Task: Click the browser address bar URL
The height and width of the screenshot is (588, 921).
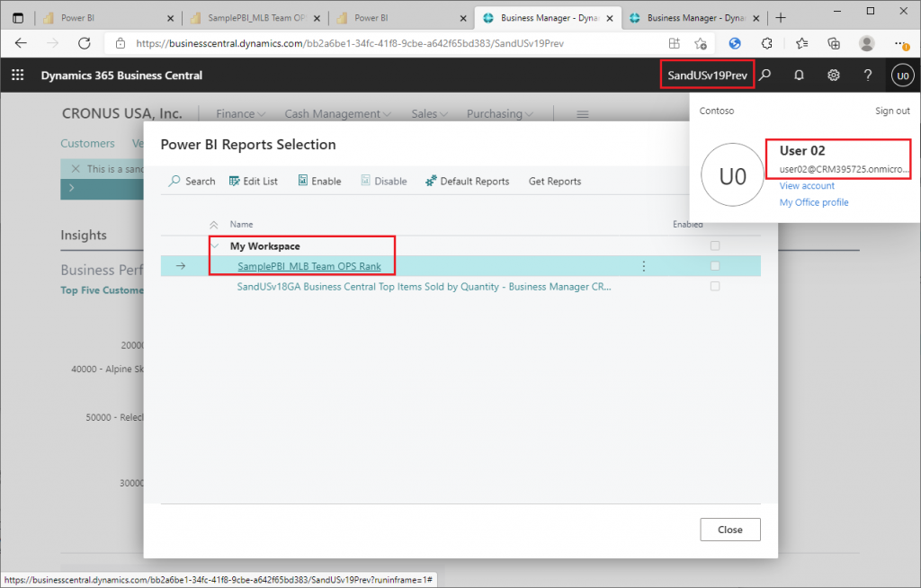Action: (x=350, y=43)
